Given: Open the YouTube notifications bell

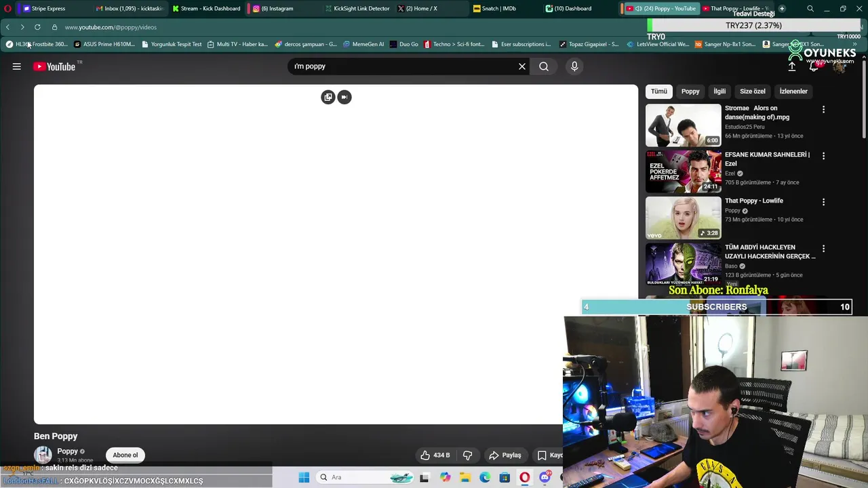Looking at the screenshot, I should point(814,66).
